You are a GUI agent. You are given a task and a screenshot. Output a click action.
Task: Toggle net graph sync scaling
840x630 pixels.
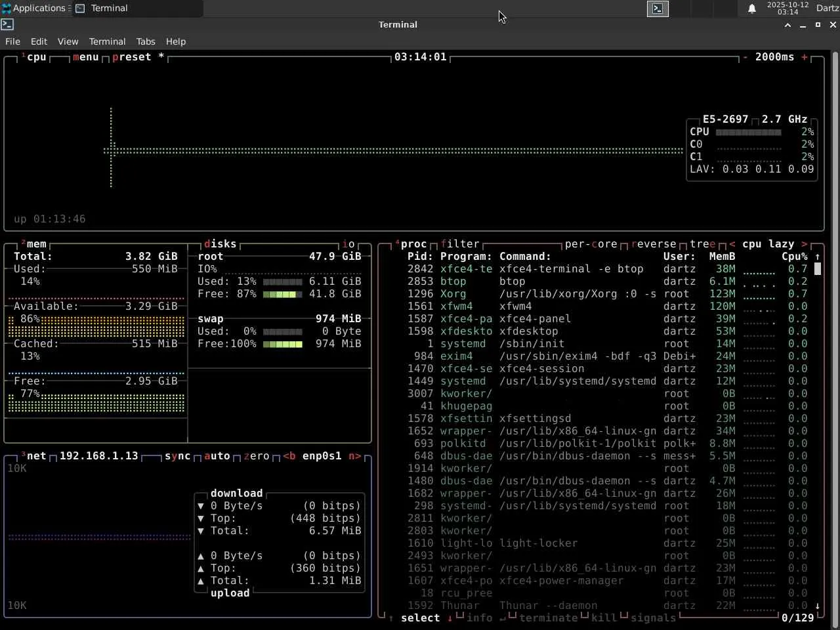(177, 456)
